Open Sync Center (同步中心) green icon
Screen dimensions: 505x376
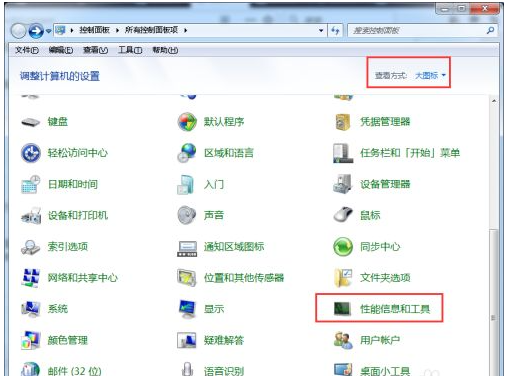pos(343,247)
